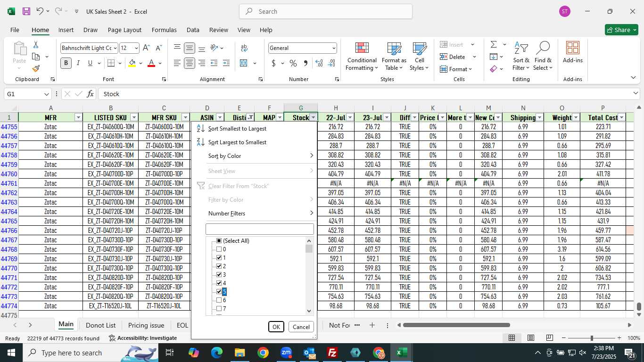Image resolution: width=644 pixels, height=362 pixels.
Task: Open the Font Color picker arrow
Action: (x=160, y=63)
